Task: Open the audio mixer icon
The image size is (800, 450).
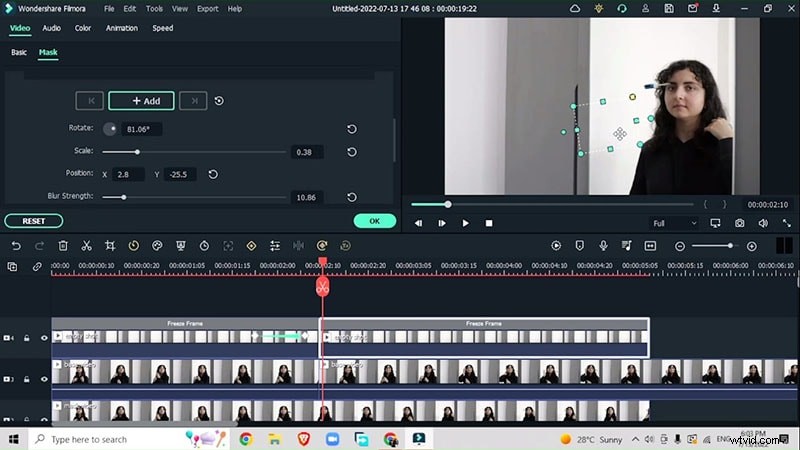Action: coord(627,246)
